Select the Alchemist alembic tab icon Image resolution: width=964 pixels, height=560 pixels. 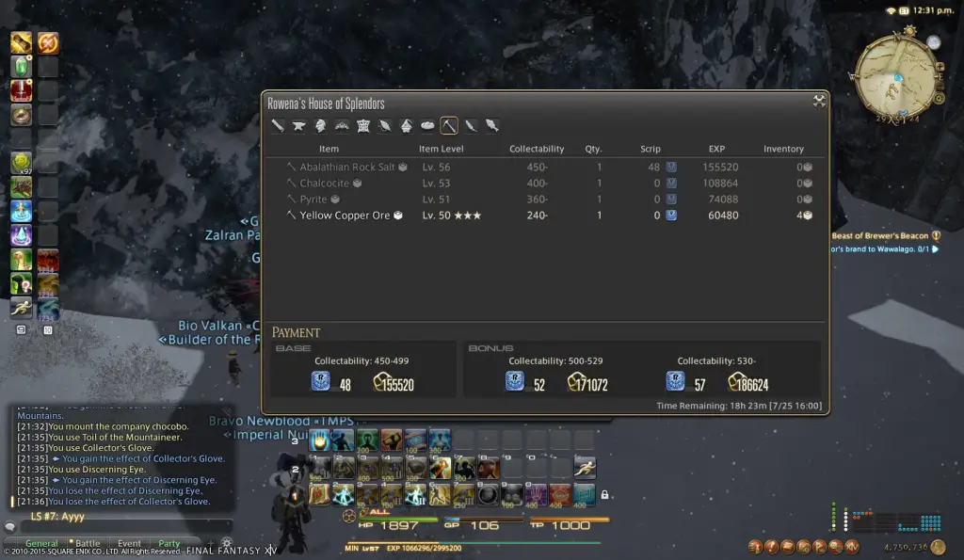pyautogui.click(x=407, y=125)
